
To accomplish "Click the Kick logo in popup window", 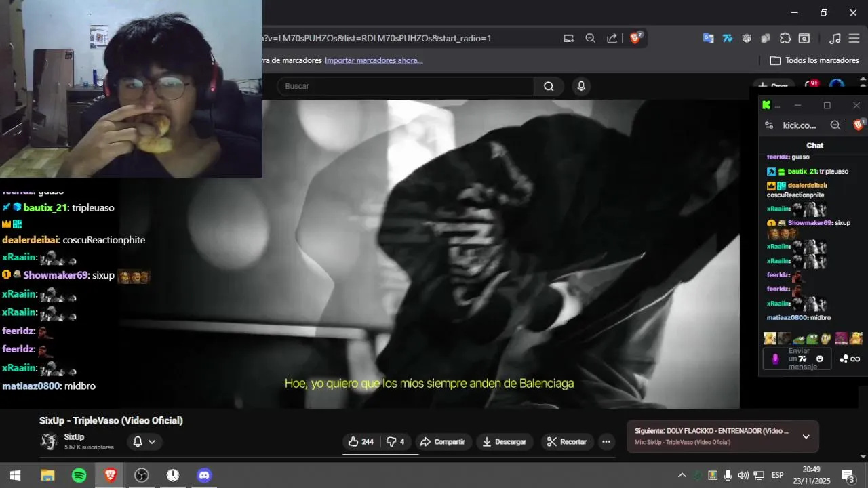I will [x=766, y=105].
